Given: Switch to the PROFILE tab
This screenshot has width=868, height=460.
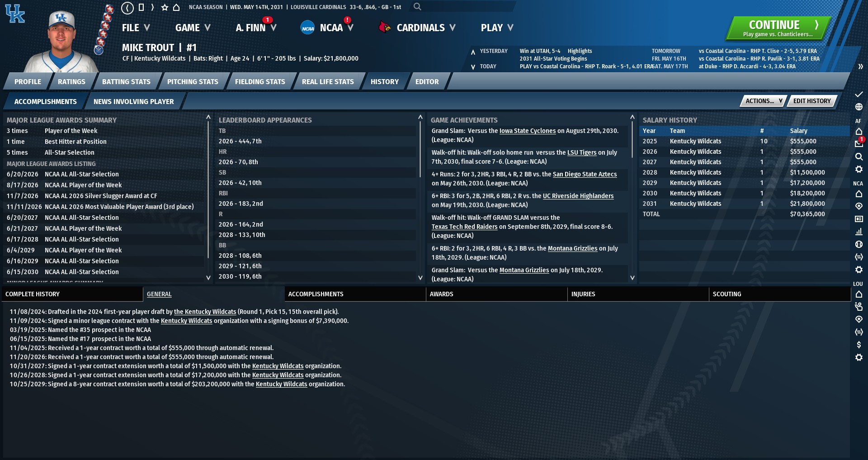Looking at the screenshot, I should (28, 82).
